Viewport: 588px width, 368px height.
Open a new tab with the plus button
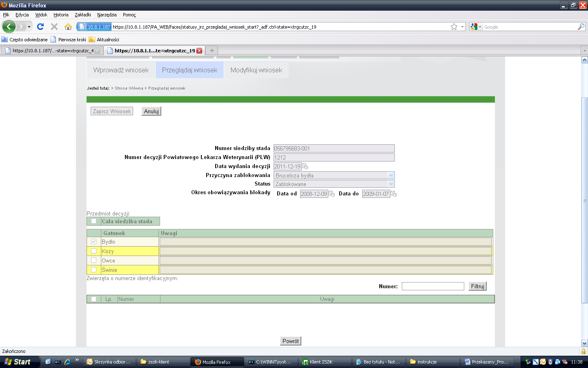[212, 51]
